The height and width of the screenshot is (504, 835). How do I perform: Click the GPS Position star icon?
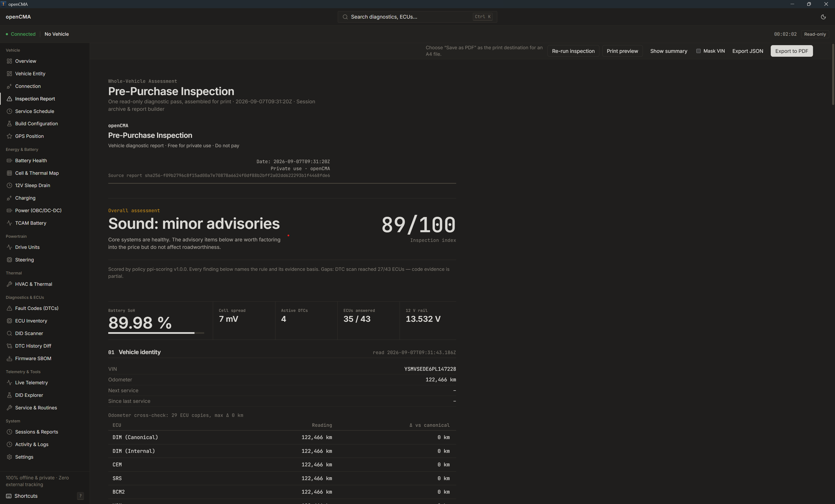(x=9, y=136)
